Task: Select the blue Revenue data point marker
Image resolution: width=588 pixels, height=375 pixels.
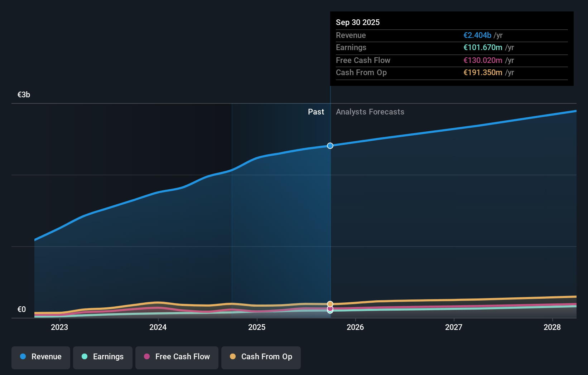Action: [x=330, y=146]
